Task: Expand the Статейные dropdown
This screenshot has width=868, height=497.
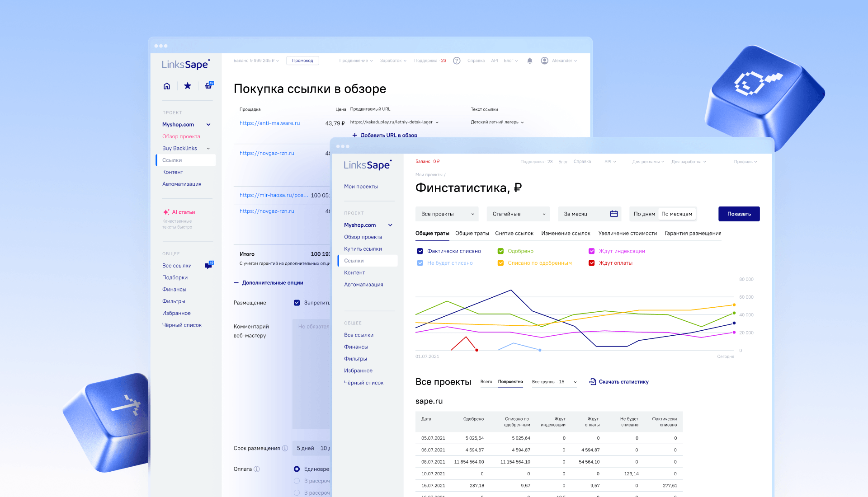Action: click(x=518, y=214)
